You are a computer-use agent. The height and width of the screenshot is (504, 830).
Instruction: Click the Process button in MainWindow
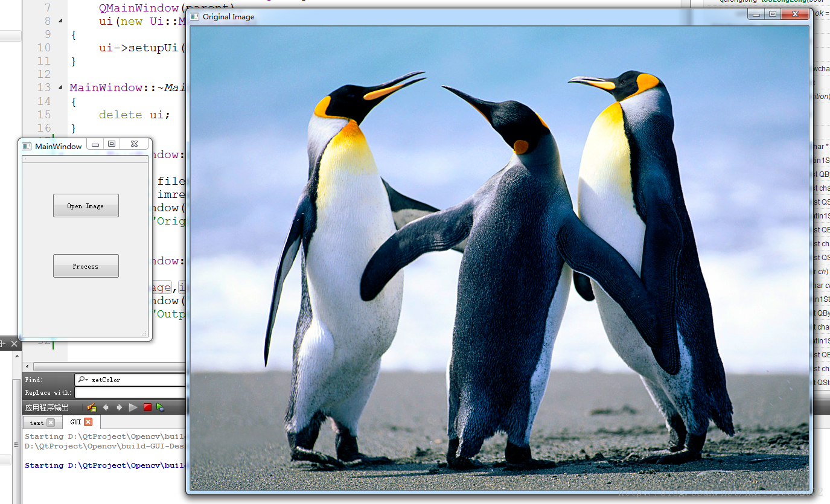(86, 266)
